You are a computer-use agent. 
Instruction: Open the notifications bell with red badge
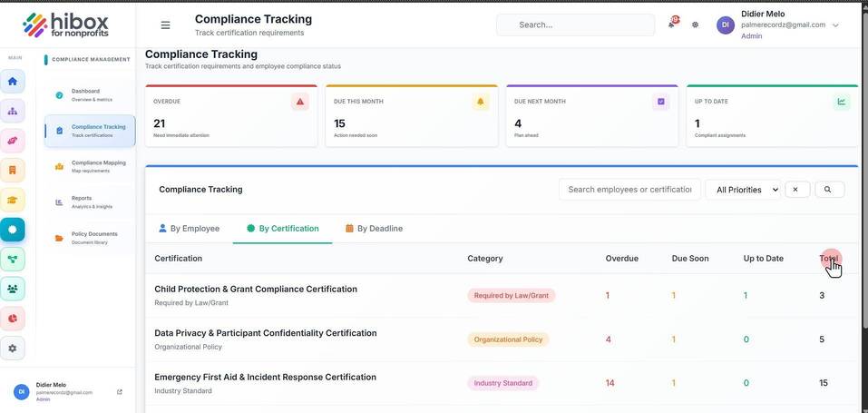click(673, 24)
